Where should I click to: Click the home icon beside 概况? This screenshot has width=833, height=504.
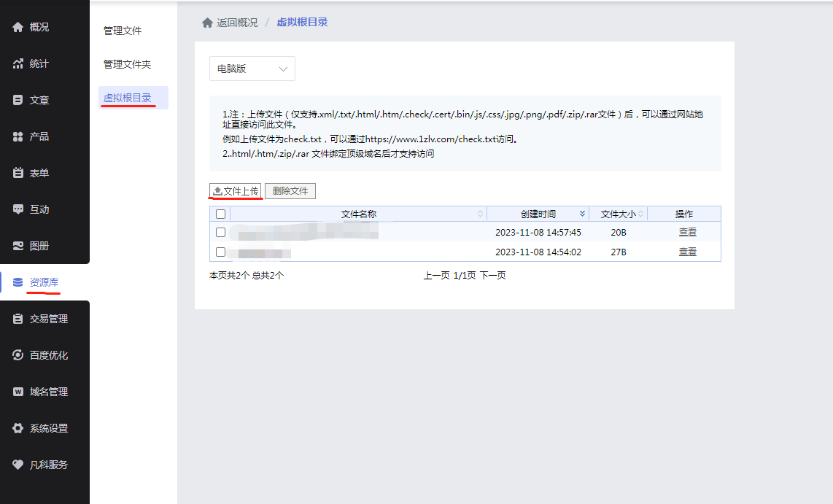(18, 27)
